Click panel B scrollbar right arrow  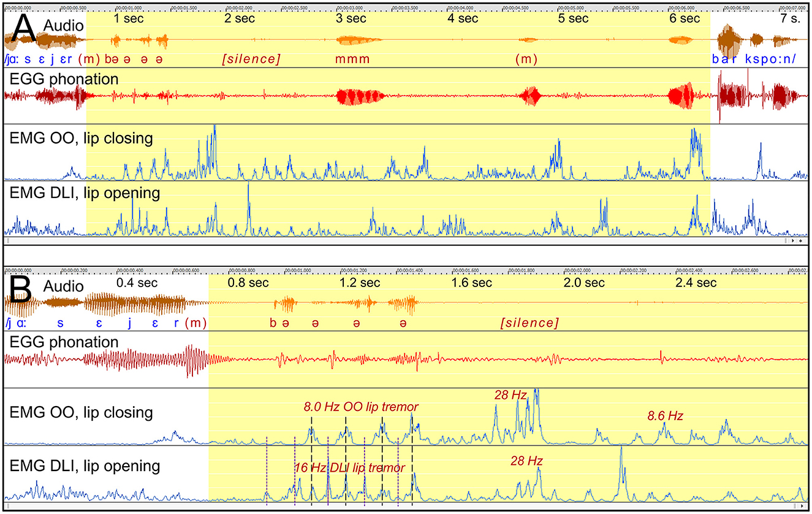[802, 506]
